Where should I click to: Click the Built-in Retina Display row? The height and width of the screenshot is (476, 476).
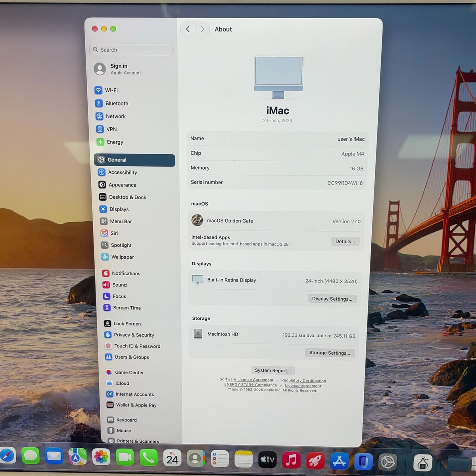click(275, 280)
